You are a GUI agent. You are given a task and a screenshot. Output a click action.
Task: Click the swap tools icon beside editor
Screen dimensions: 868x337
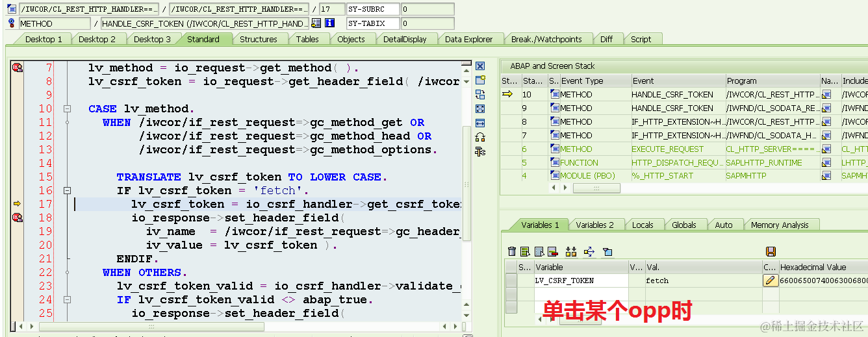click(480, 137)
